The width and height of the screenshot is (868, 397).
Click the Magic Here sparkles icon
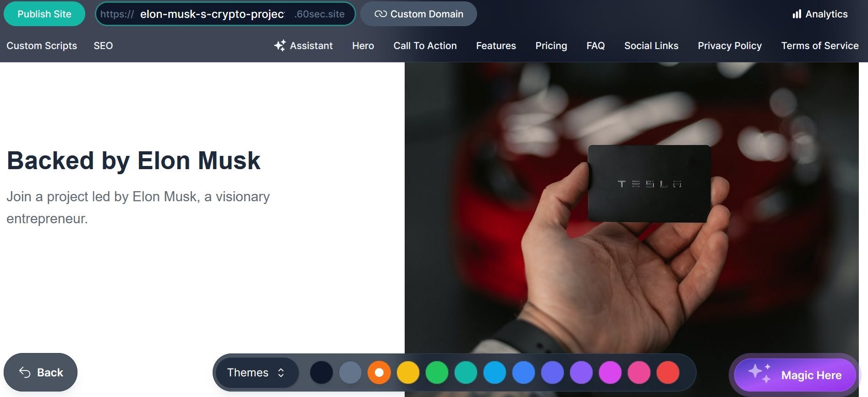(x=760, y=373)
